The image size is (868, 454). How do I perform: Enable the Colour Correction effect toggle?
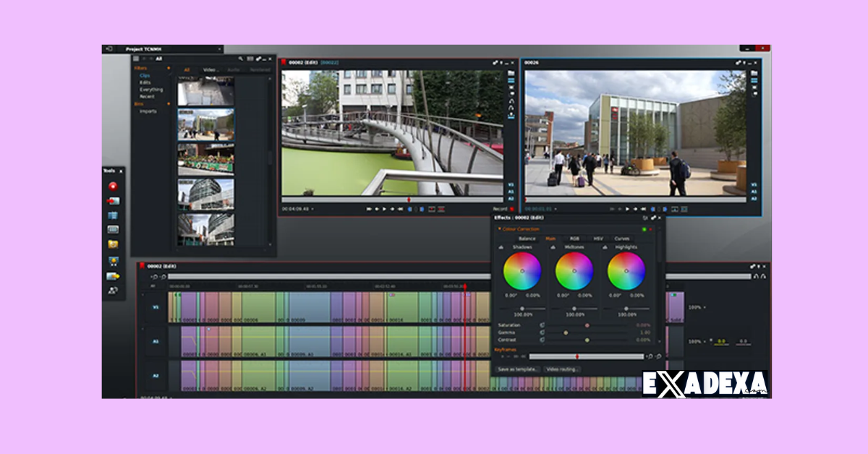[x=644, y=229]
